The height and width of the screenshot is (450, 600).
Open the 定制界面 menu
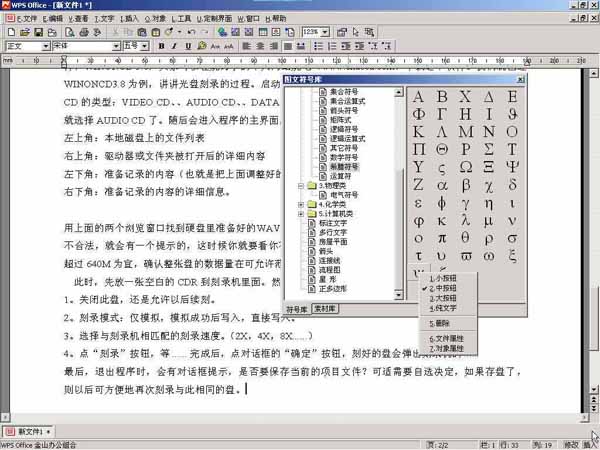[215, 19]
